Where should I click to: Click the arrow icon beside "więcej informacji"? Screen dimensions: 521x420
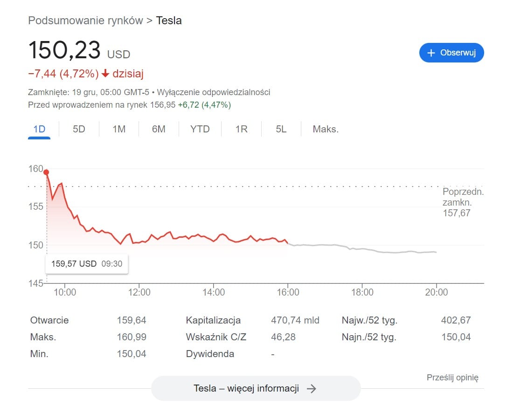coord(312,388)
